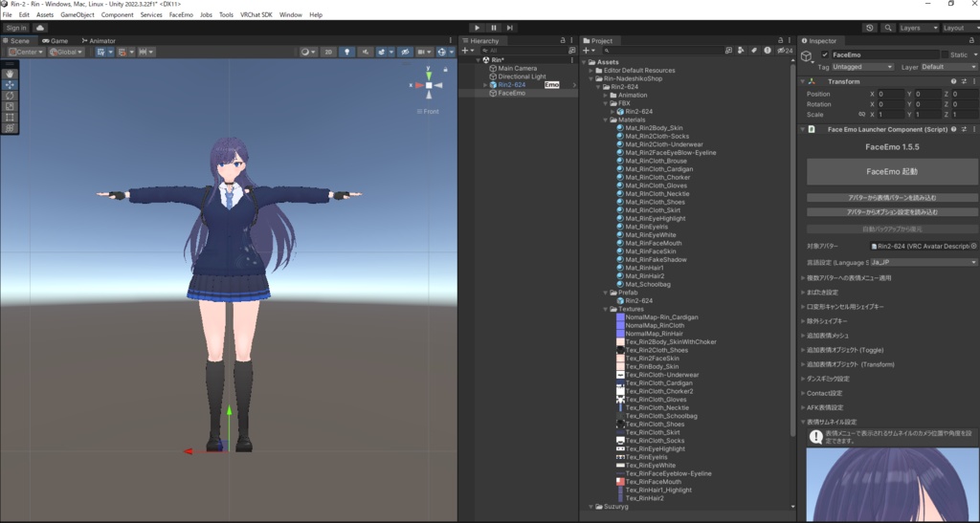Collapse the Materials folder in Project
This screenshot has width=980, height=523.
tap(606, 120)
